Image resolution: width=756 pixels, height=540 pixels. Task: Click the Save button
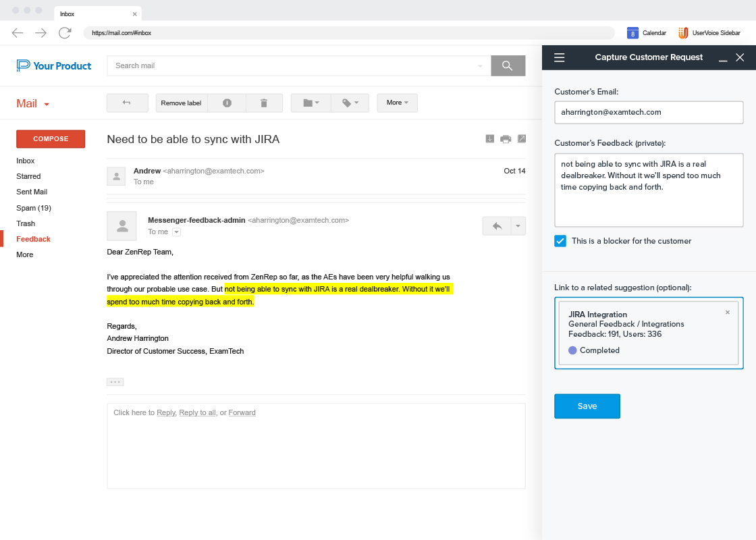click(587, 406)
